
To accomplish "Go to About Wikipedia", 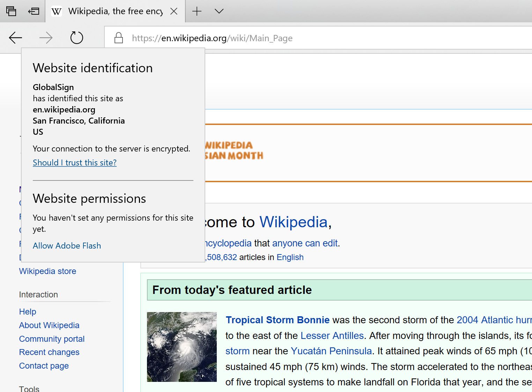I will click(49, 325).
